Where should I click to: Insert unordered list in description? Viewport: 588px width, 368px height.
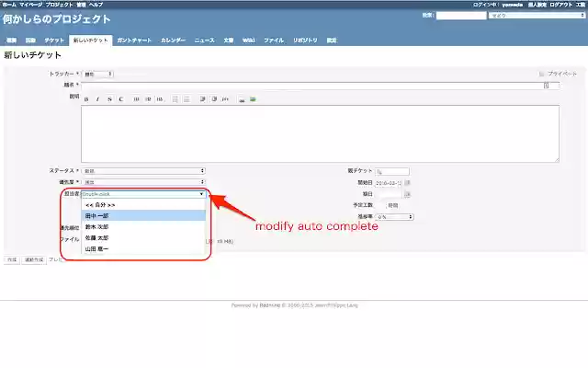175,99
